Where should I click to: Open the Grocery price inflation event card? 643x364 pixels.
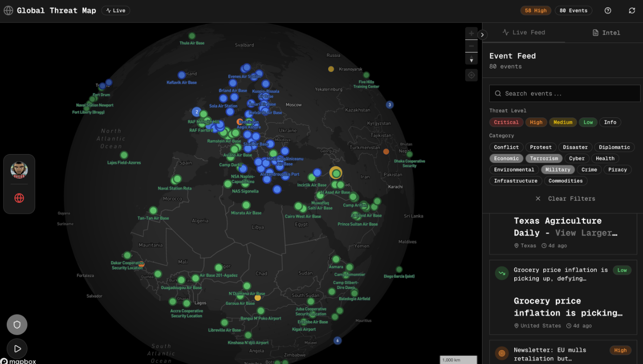pyautogui.click(x=563, y=298)
